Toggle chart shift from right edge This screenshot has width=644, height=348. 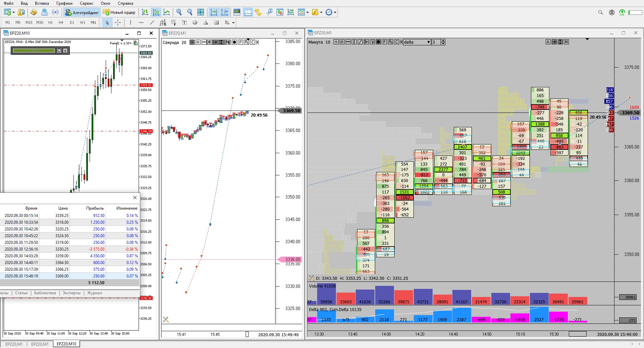225,12
